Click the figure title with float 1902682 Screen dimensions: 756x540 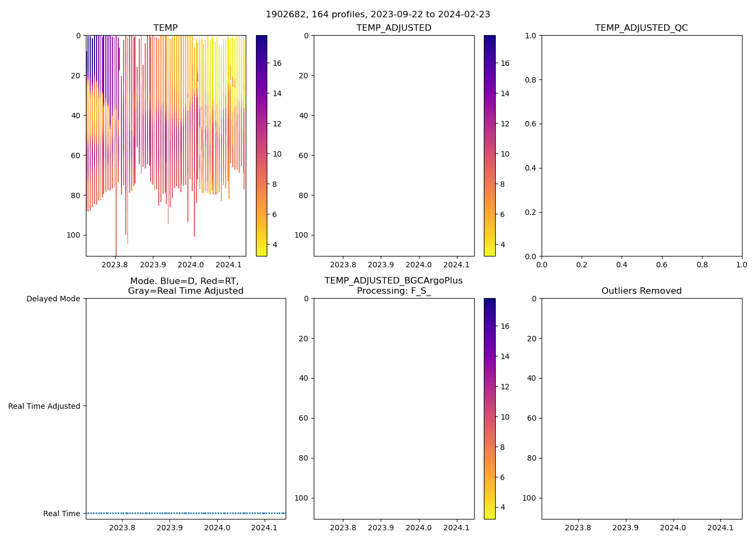[377, 15]
